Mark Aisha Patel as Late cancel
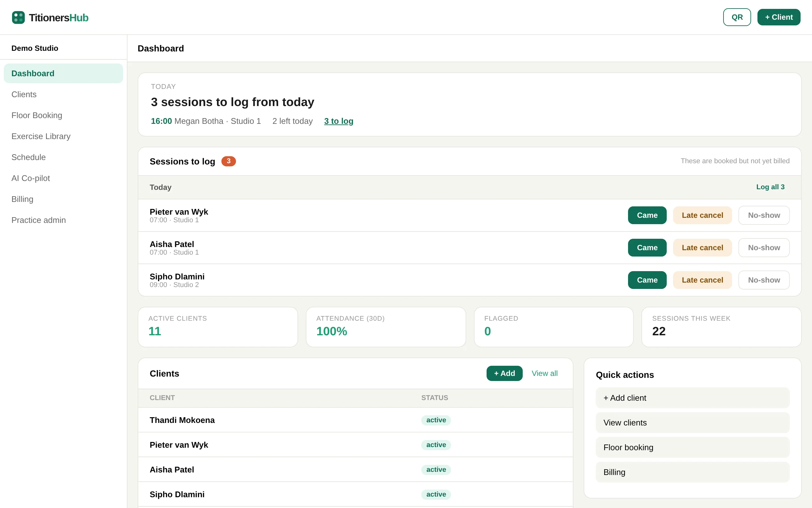This screenshot has width=812, height=508. point(702,248)
